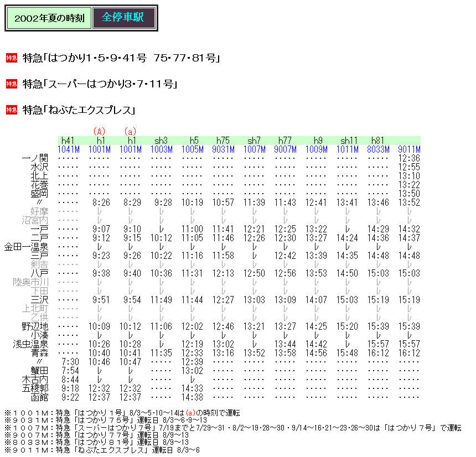Image resolution: width=476 pixels, height=457 pixels.
Task: Click the footnote starting ※9011M
Action: pyautogui.click(x=102, y=450)
